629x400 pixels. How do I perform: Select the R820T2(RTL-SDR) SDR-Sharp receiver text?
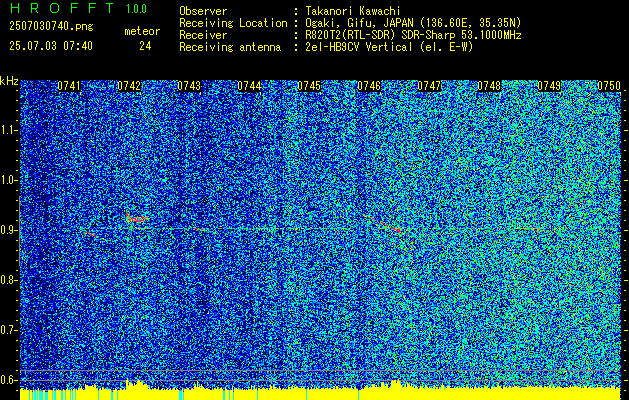point(413,35)
